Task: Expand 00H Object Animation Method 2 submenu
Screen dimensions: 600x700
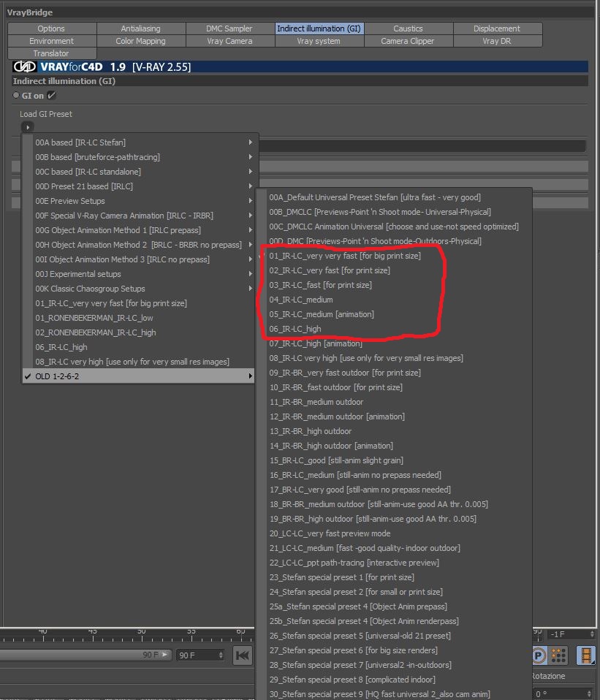Action: [138, 245]
